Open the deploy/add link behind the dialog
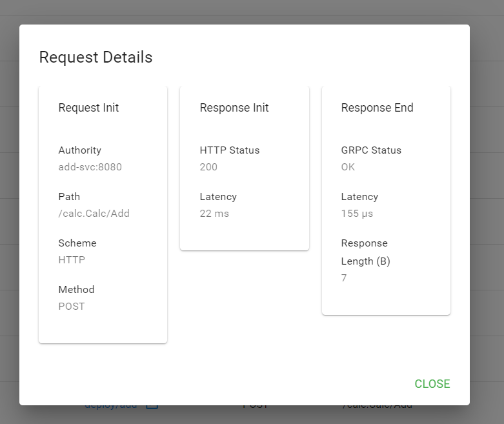Screen dimensions: 504x424 coord(110,407)
